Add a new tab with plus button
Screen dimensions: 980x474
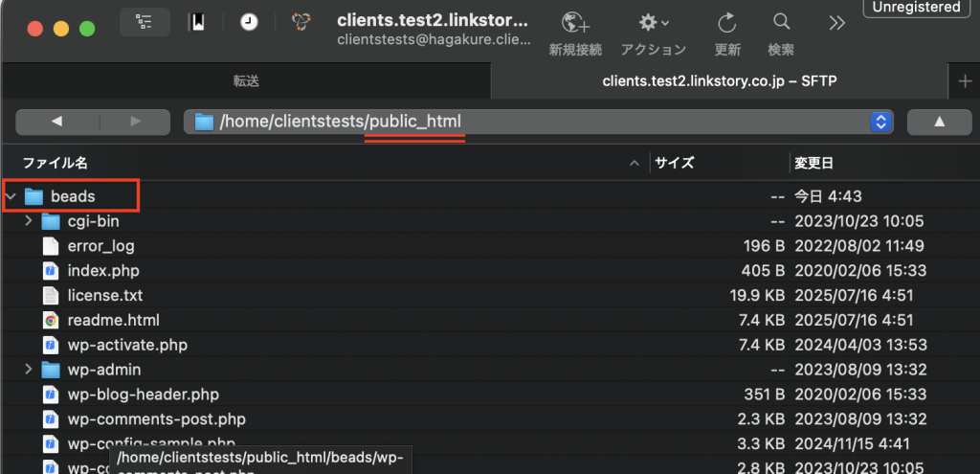click(x=965, y=81)
